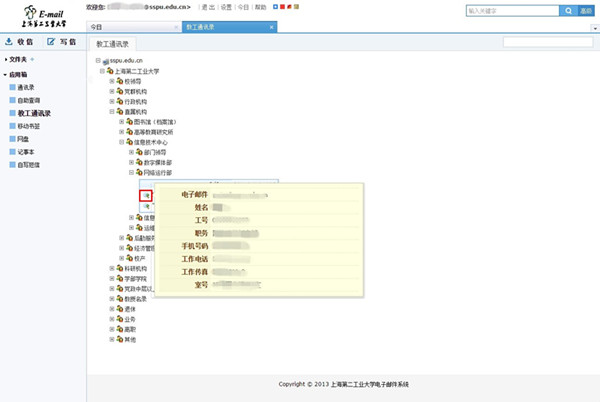The height and width of the screenshot is (402, 600).
Task: Click the 网盘 sidebar icon
Action: pos(11,139)
